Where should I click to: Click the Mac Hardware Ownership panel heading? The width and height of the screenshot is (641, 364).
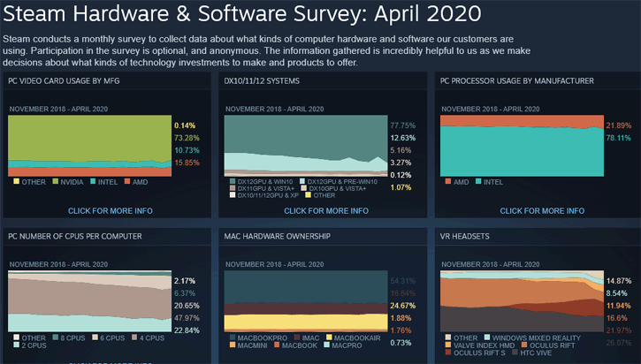tap(276, 238)
